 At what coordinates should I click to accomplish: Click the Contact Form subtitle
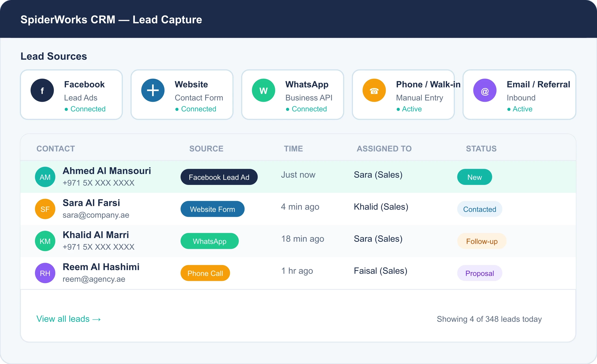click(x=199, y=98)
